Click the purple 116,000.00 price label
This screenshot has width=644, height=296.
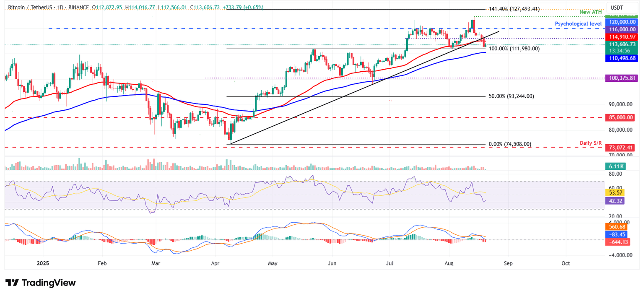(x=622, y=29)
